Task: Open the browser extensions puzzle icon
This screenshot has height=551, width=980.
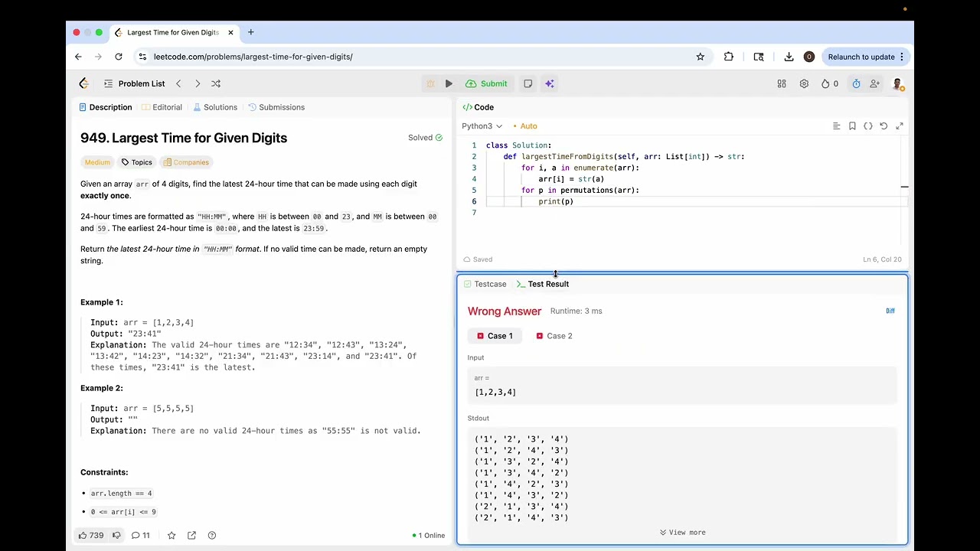Action: 728,57
